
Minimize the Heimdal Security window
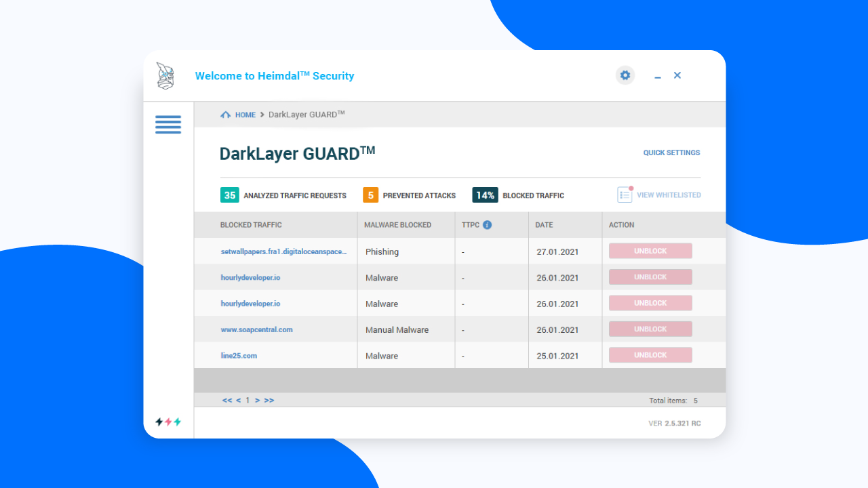(x=658, y=77)
